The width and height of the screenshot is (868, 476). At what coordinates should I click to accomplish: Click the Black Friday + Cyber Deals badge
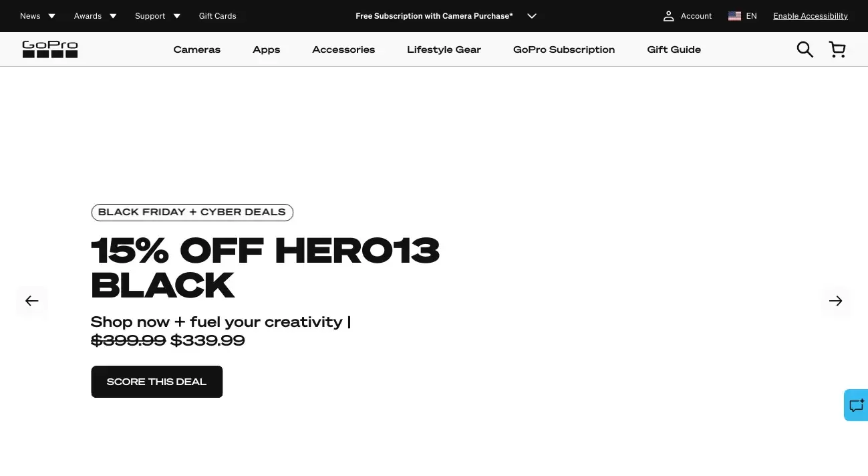point(192,212)
